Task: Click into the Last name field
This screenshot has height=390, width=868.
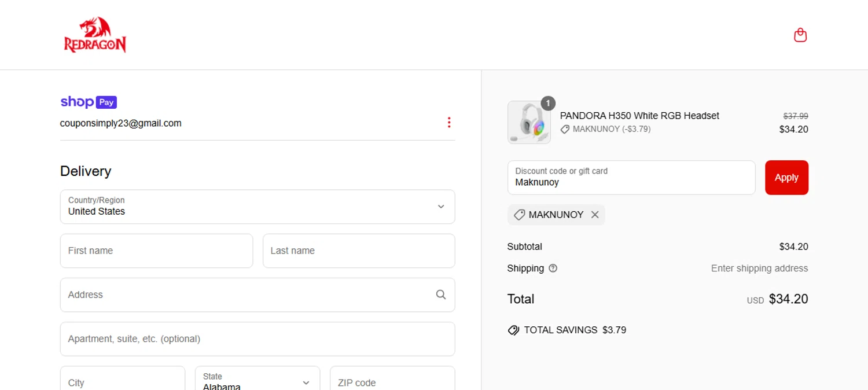Action: pyautogui.click(x=359, y=251)
